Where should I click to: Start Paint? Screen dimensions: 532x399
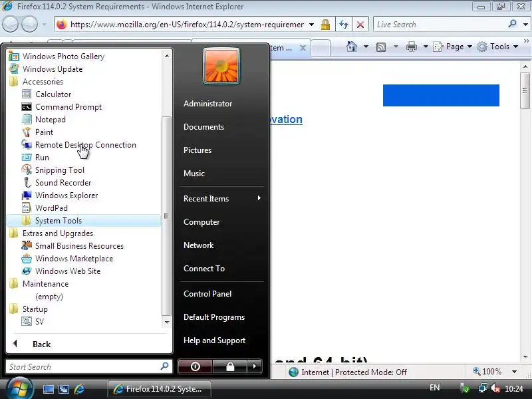44,132
